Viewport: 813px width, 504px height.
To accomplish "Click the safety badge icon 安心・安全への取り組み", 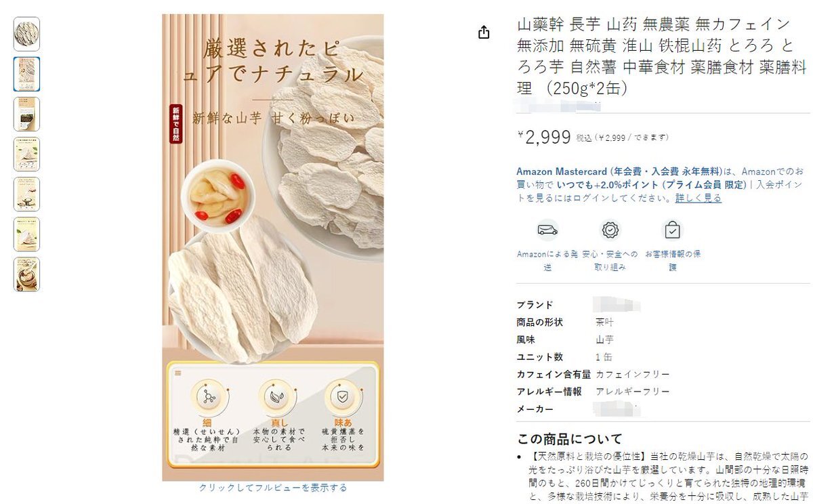I will tap(610, 230).
